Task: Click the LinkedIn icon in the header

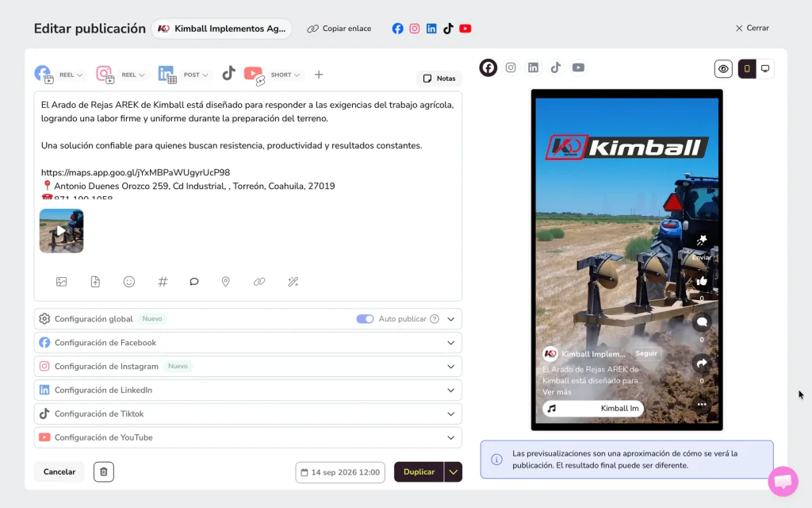Action: coord(431,29)
